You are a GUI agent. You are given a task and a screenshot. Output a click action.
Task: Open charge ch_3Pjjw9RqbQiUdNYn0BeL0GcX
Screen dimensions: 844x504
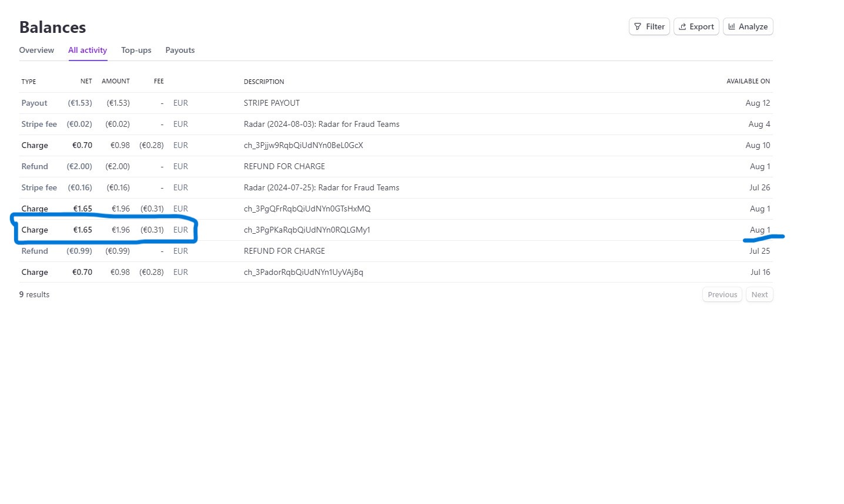pyautogui.click(x=303, y=145)
